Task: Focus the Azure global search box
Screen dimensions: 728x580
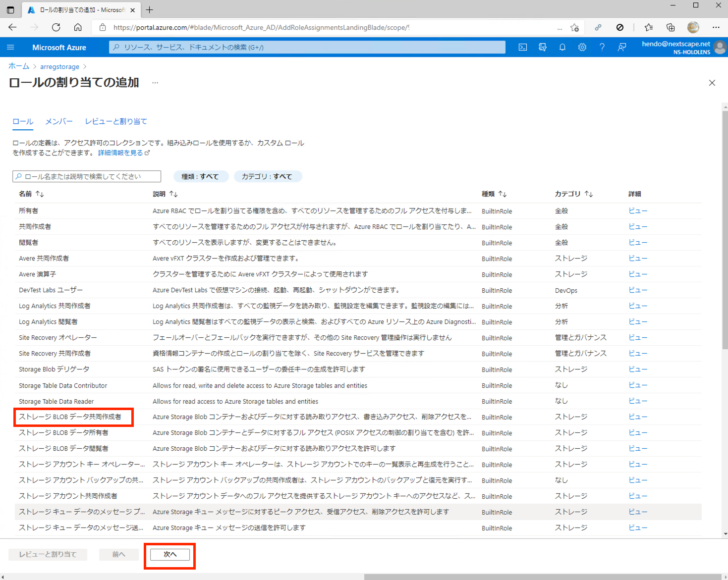Action: pyautogui.click(x=307, y=47)
